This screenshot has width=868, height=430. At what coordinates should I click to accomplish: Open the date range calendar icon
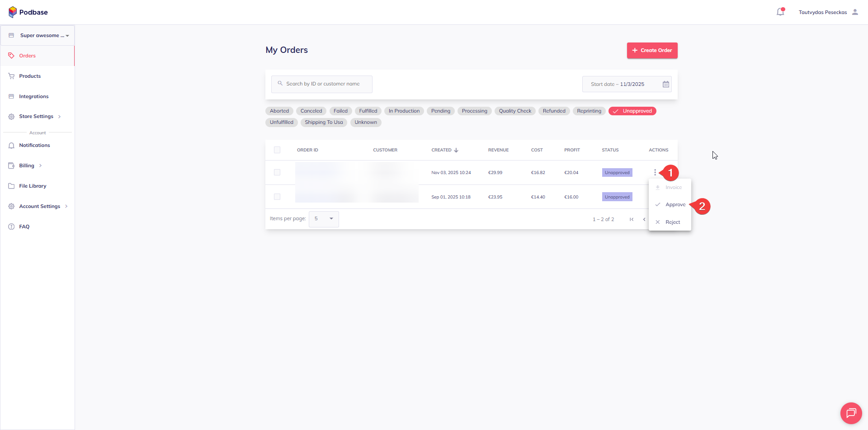point(666,84)
